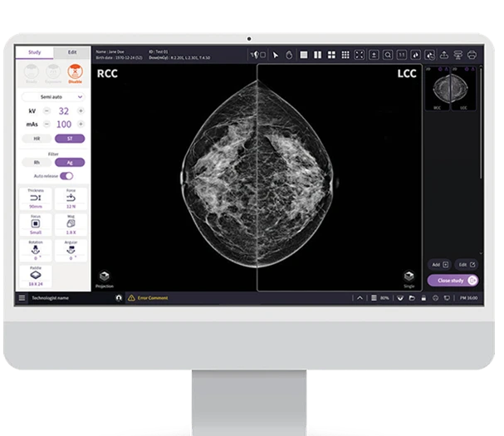Switch to two-column layout
Screen dimensions: 504x436
tap(317, 55)
